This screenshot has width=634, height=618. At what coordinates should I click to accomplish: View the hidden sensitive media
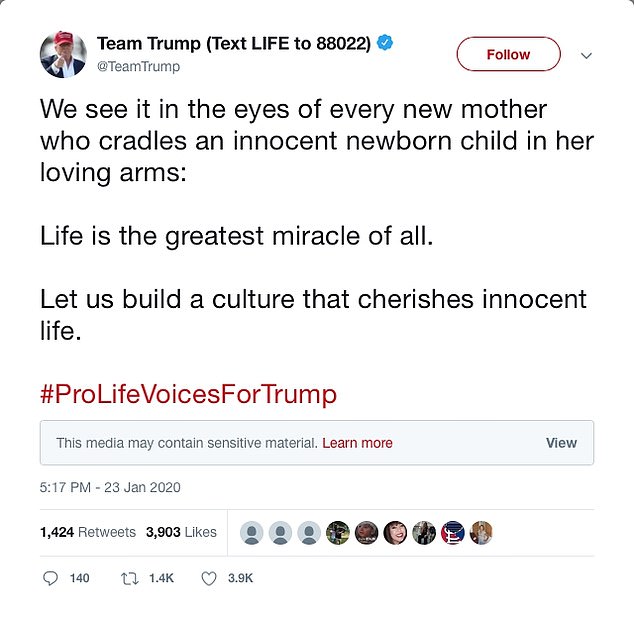click(561, 442)
